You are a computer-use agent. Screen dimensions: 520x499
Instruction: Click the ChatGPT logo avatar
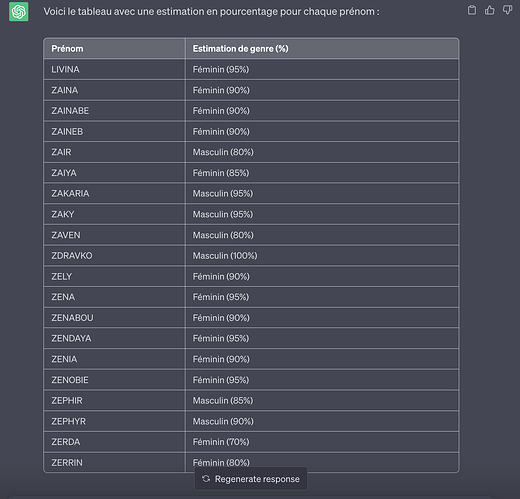[x=19, y=12]
